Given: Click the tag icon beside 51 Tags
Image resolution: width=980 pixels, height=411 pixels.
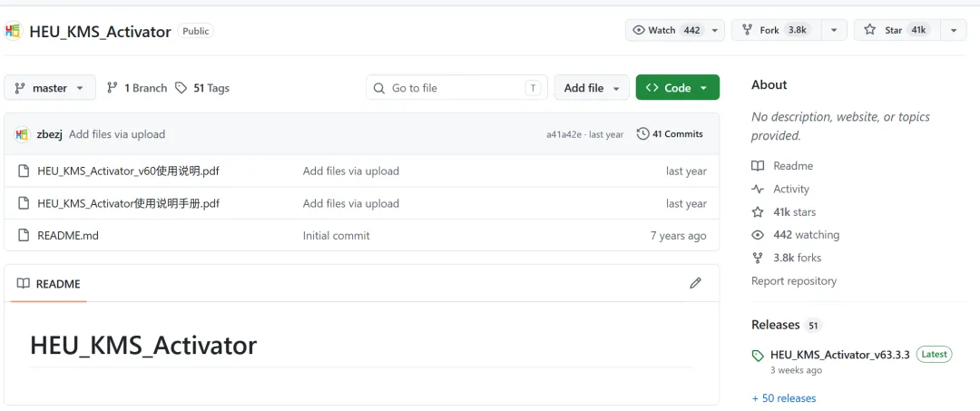Looking at the screenshot, I should pos(181,88).
